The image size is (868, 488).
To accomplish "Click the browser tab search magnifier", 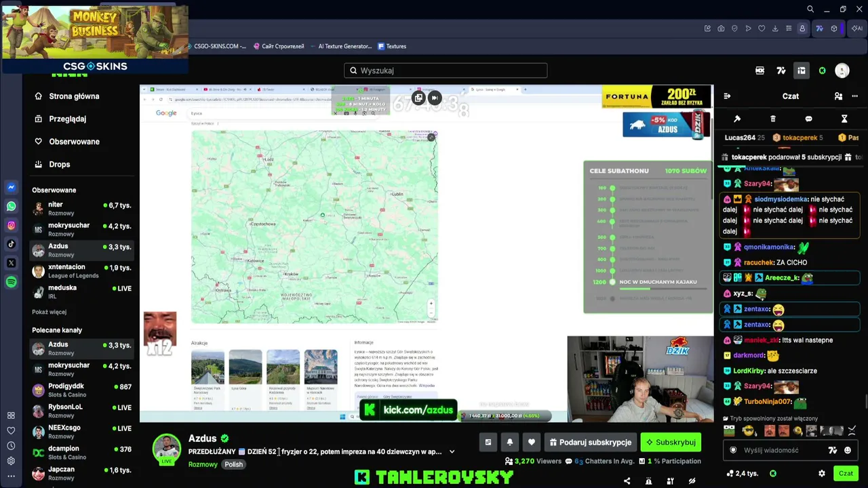I will coord(810,9).
